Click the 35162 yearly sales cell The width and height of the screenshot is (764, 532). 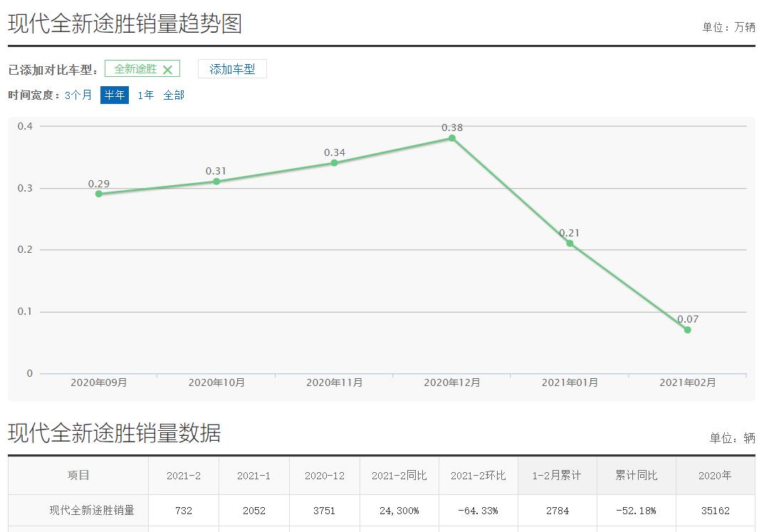tap(715, 511)
